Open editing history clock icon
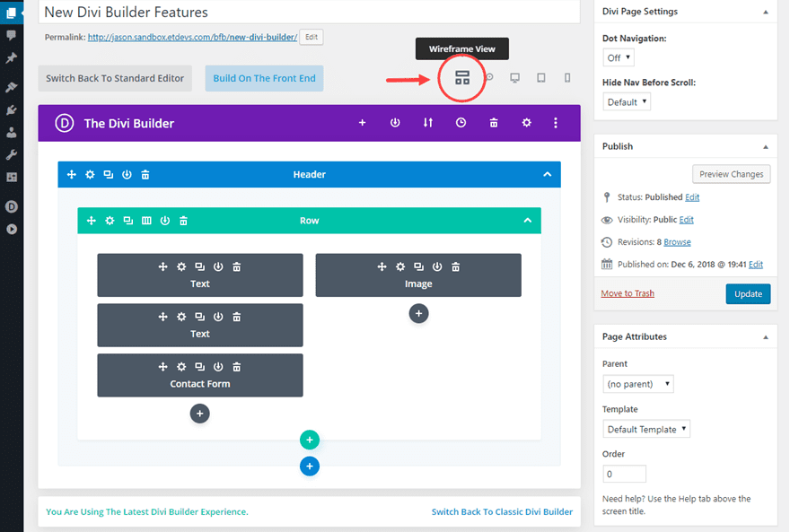This screenshot has height=532, width=790. 461,123
